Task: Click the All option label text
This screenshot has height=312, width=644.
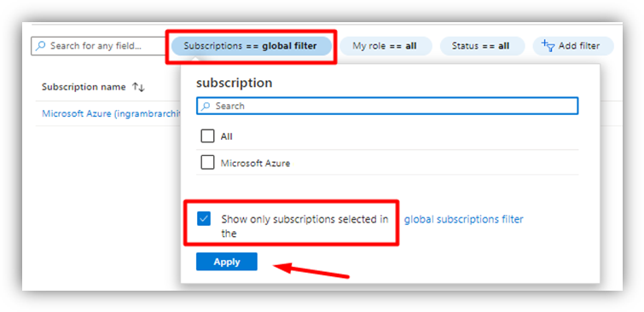Action: (226, 136)
